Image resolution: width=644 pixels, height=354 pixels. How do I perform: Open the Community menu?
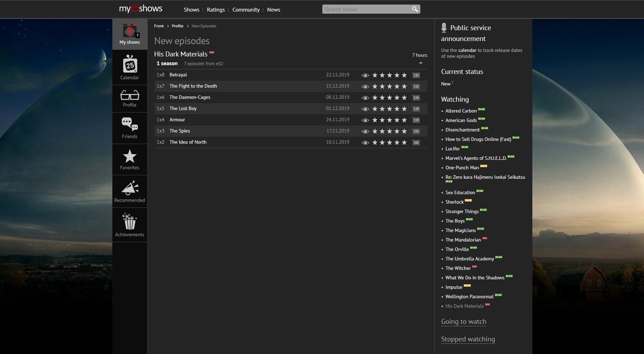coord(246,10)
